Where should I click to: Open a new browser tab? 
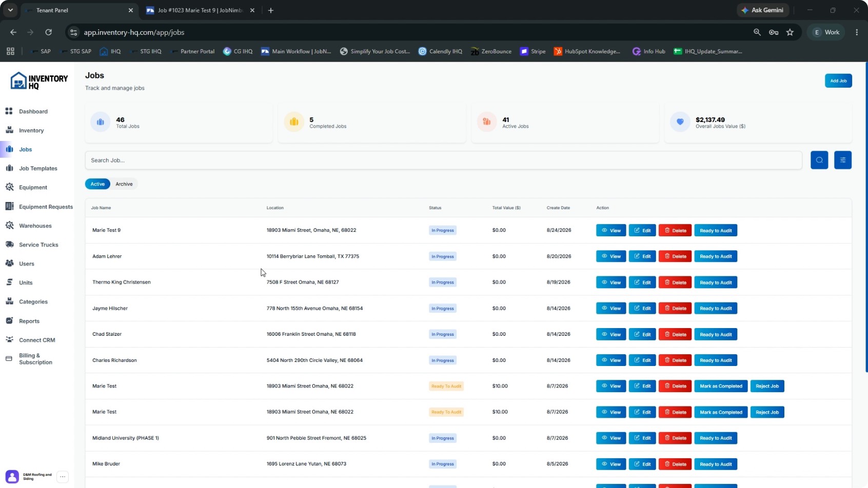click(x=271, y=10)
